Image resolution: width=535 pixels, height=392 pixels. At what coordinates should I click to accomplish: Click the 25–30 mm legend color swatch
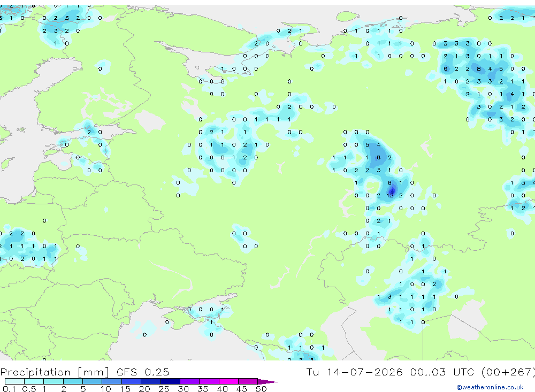pos(170,381)
